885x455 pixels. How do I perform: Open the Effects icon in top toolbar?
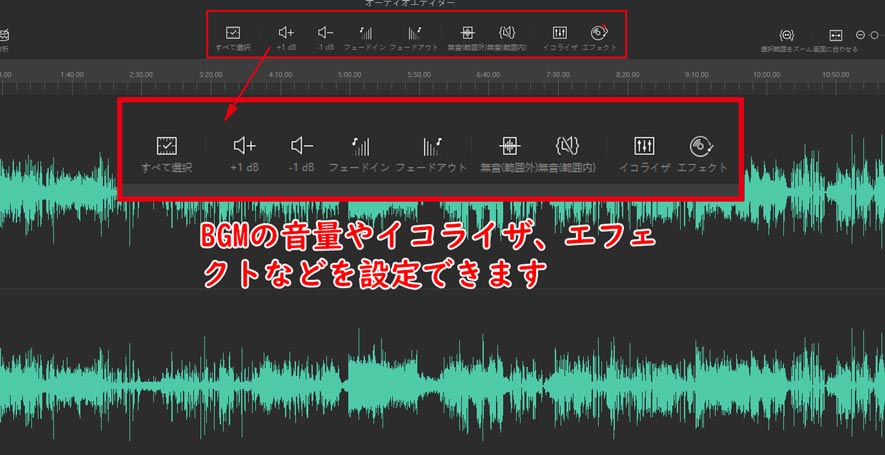(x=599, y=35)
